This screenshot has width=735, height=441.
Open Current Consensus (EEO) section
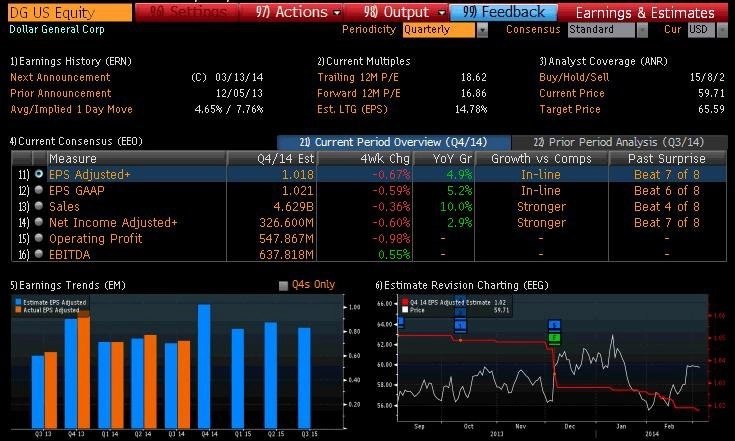(x=76, y=141)
